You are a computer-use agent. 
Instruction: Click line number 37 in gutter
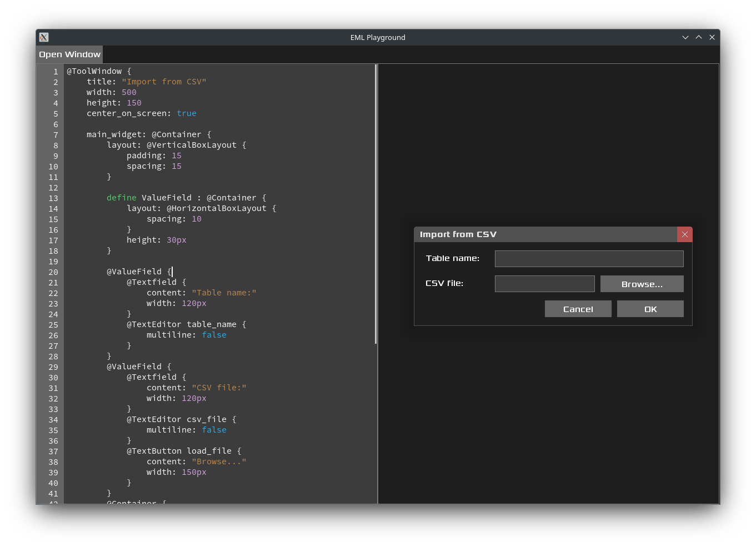click(x=53, y=451)
